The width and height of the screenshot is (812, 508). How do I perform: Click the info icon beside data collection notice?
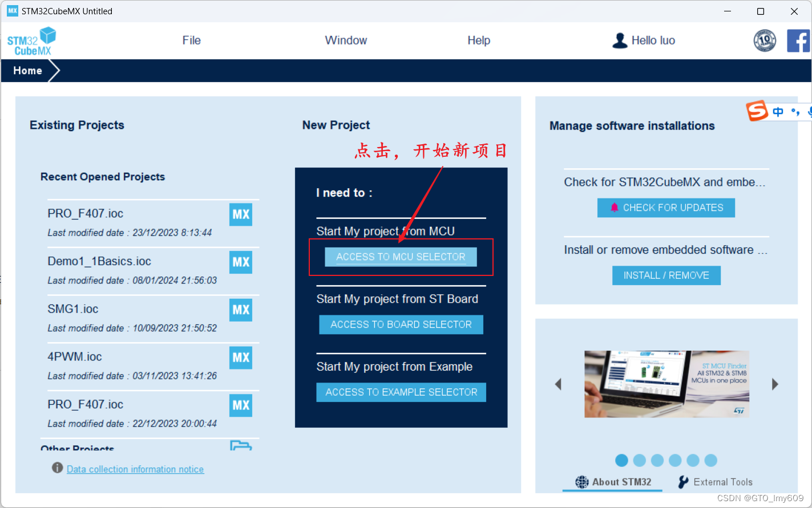[57, 468]
